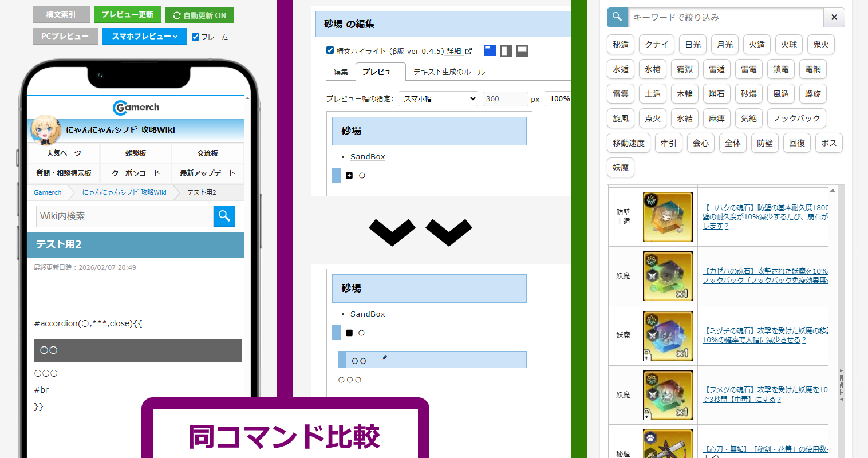
Task: Open the 詳細 external link icon
Action: pos(468,51)
